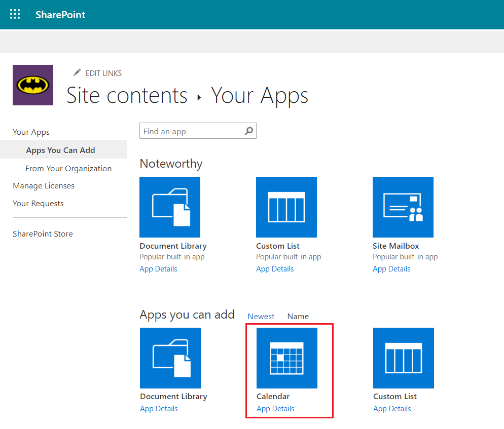Click the Site contents breadcrumb title

[x=127, y=95]
